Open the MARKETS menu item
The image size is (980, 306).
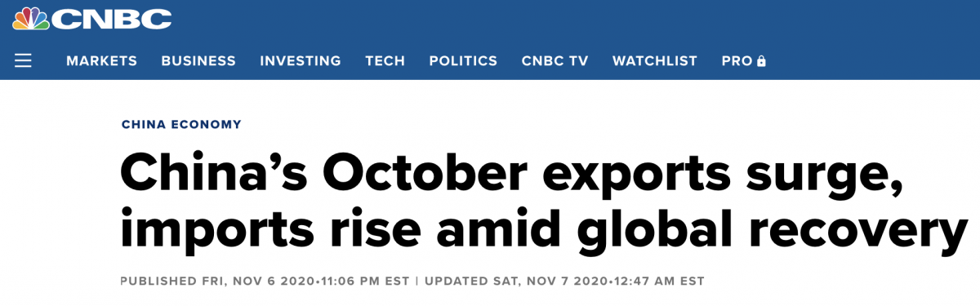(101, 61)
